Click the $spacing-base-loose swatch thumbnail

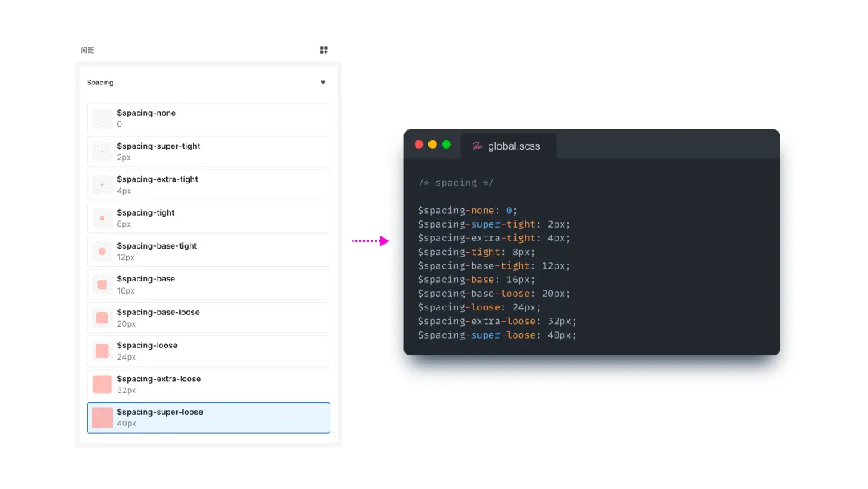pyautogui.click(x=102, y=318)
